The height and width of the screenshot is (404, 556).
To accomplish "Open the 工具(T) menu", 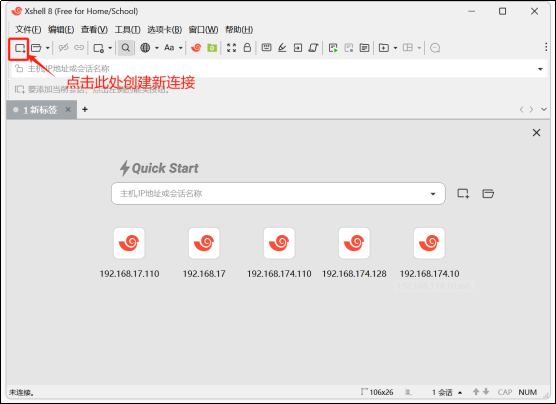I will point(127,29).
